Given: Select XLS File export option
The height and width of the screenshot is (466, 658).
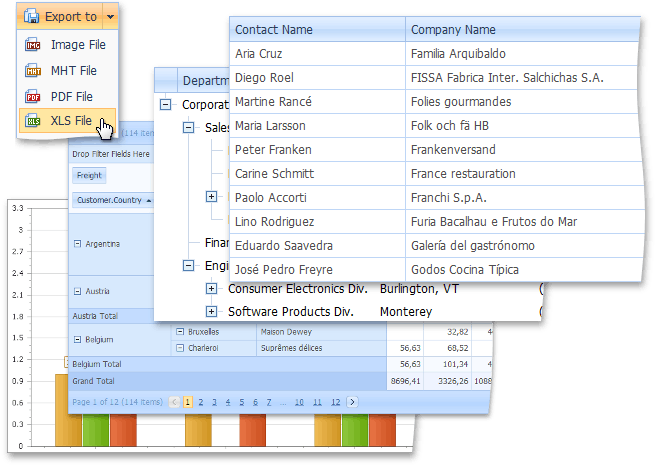Looking at the screenshot, I should (x=67, y=121).
